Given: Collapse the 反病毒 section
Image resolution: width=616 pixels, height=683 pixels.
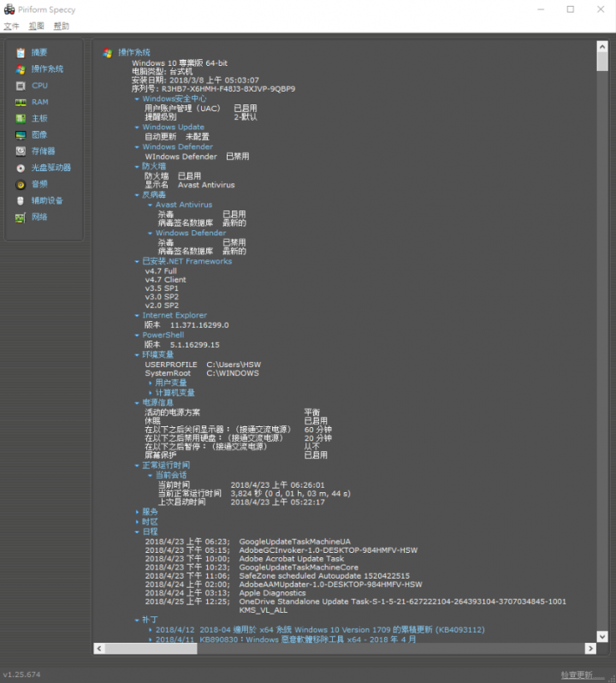Looking at the screenshot, I should 137,195.
